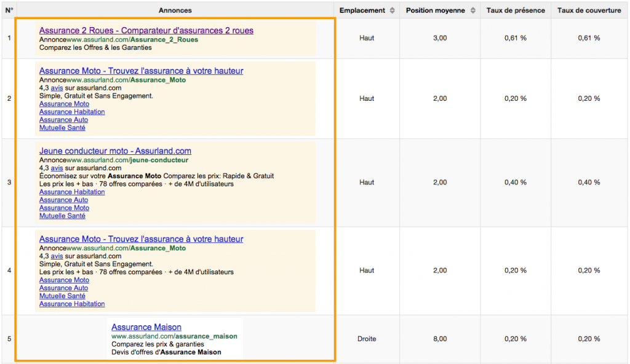Viewport: 630px width, 364px height.
Task: Click row number 5 in the N° column
Action: coord(9,339)
